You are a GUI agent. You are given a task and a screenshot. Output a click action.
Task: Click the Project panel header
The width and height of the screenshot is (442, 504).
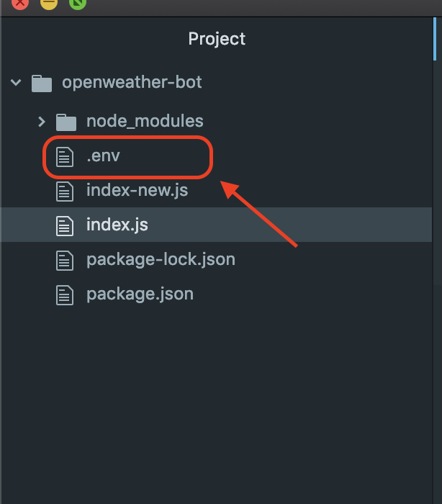(x=217, y=39)
